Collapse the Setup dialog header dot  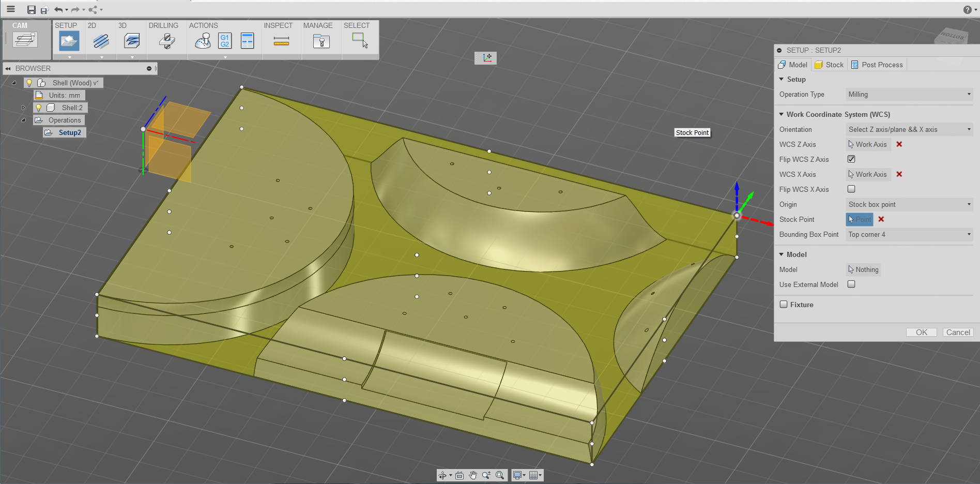(x=779, y=50)
